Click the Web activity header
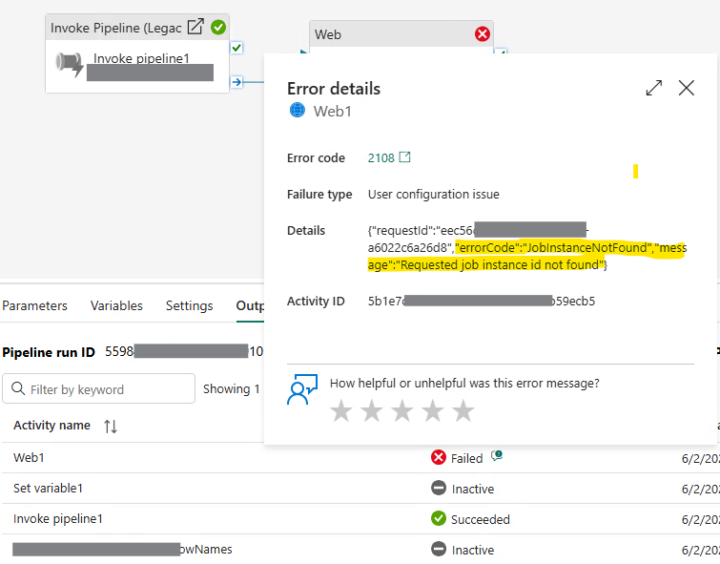This screenshot has height=564, width=720. [x=401, y=34]
